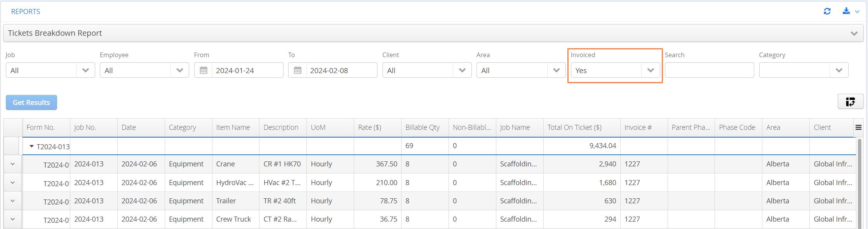Image resolution: width=868 pixels, height=229 pixels.
Task: Click the column layout toggle button
Action: [851, 101]
